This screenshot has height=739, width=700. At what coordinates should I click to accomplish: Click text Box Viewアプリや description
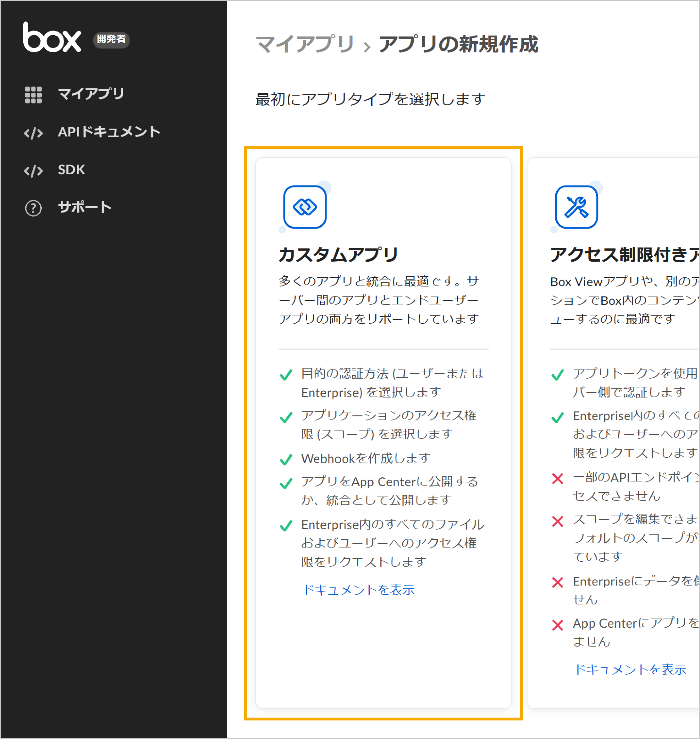coord(625,300)
